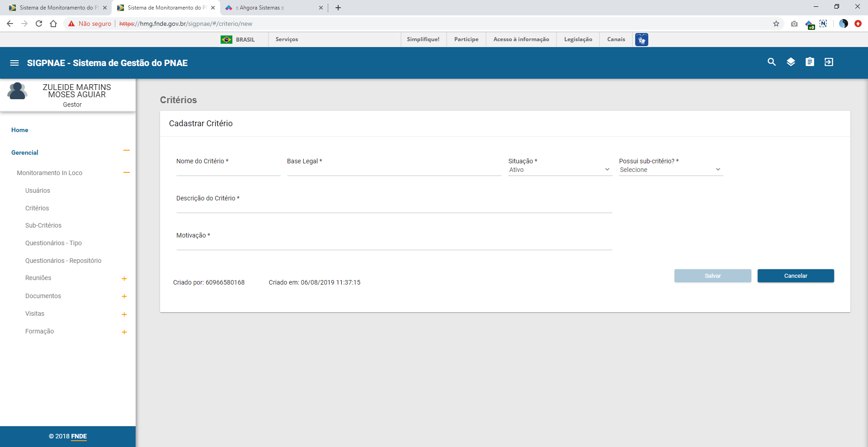Collapse Monitoramento In Loco submenu
Screen dimensions: 868x447
tap(126, 172)
